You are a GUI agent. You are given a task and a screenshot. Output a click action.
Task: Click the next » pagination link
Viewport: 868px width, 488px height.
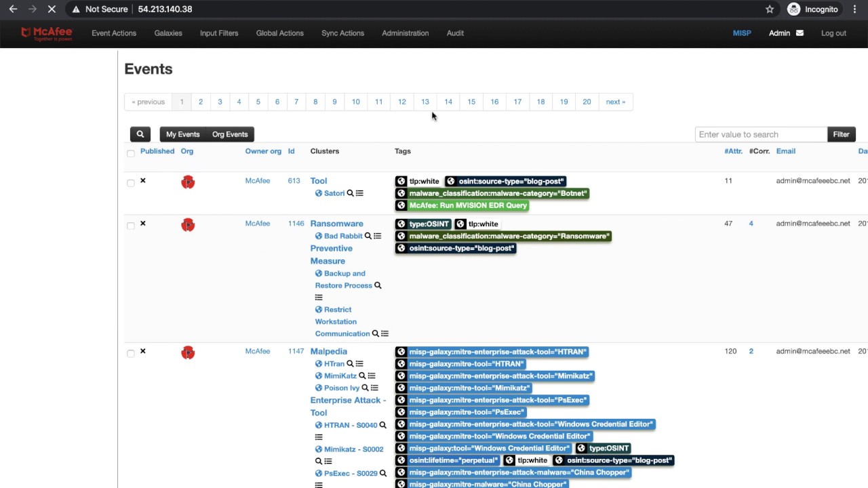616,102
